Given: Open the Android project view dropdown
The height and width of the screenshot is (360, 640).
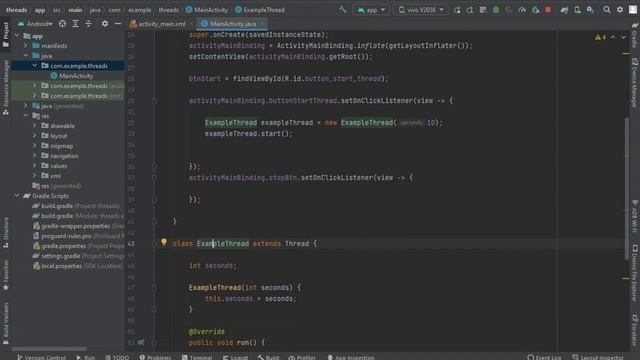Looking at the screenshot, I should [x=36, y=24].
